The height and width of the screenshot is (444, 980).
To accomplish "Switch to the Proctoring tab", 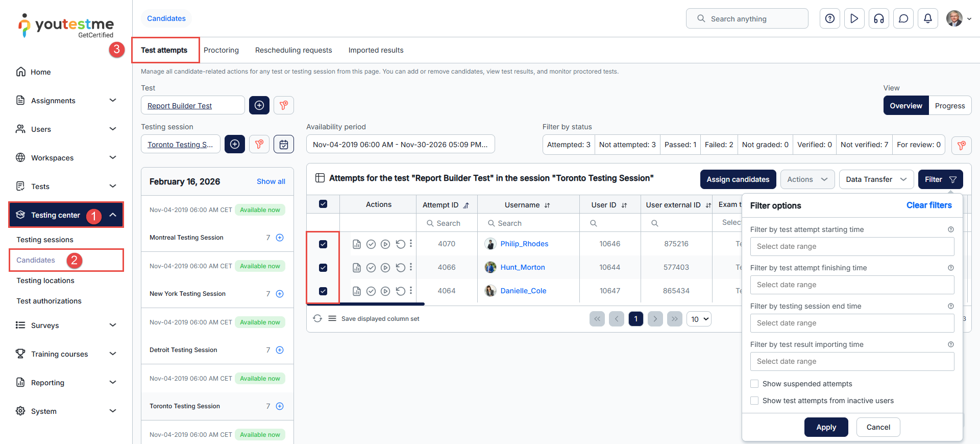I will [221, 50].
